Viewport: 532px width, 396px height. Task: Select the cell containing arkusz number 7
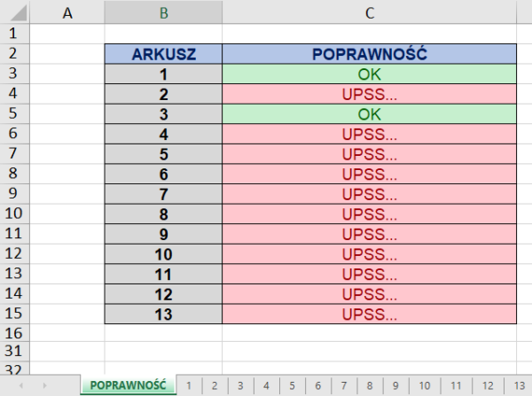pos(163,194)
